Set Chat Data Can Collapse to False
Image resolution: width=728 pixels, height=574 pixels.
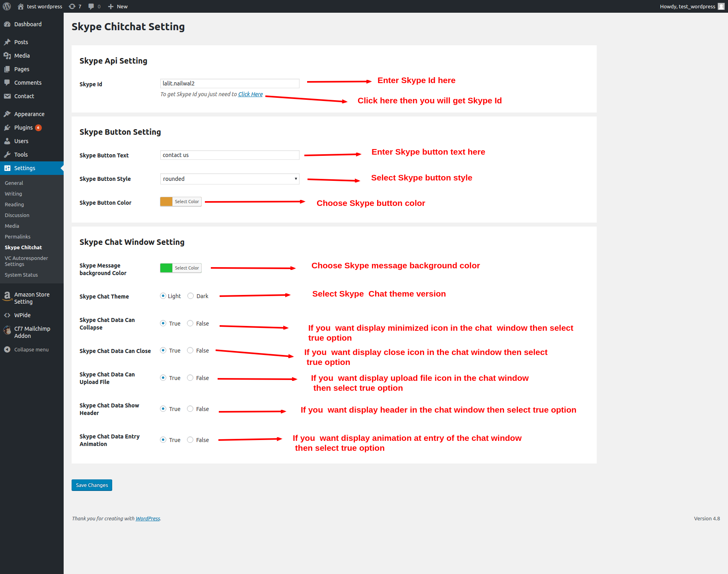190,323
